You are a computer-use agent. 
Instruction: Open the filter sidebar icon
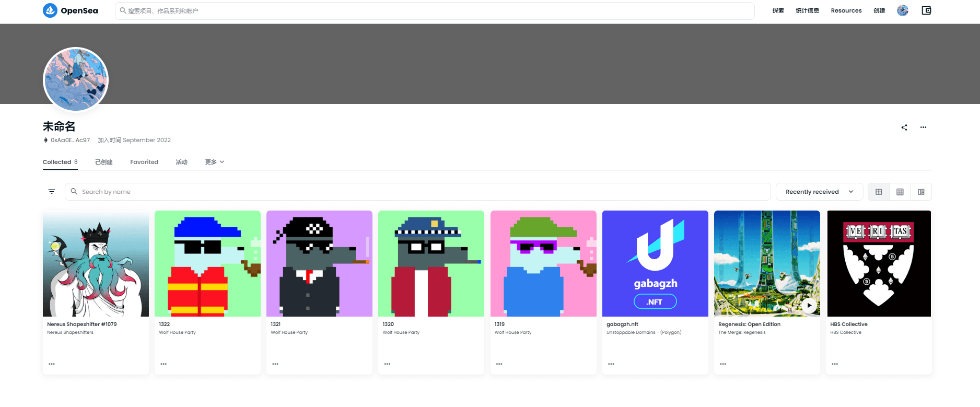[52, 192]
